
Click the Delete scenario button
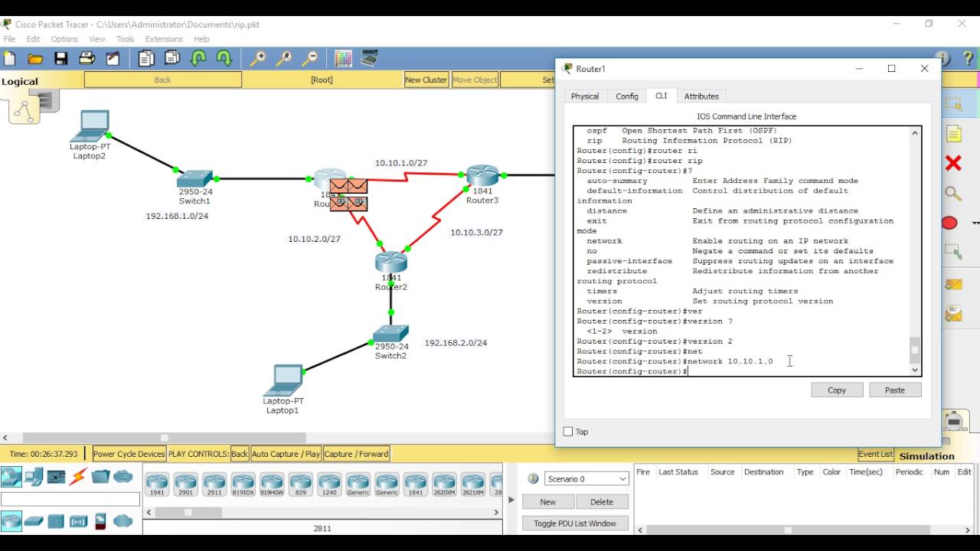(602, 502)
